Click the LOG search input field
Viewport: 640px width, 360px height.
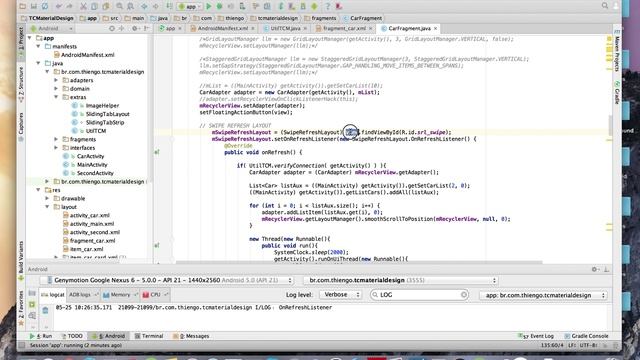[x=419, y=295]
